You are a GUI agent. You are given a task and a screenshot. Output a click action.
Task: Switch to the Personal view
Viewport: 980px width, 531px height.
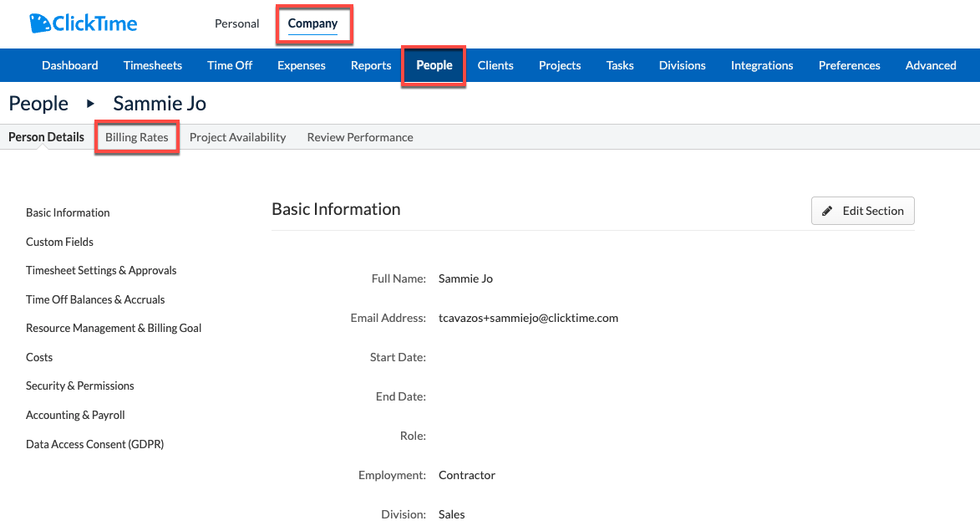tap(237, 23)
